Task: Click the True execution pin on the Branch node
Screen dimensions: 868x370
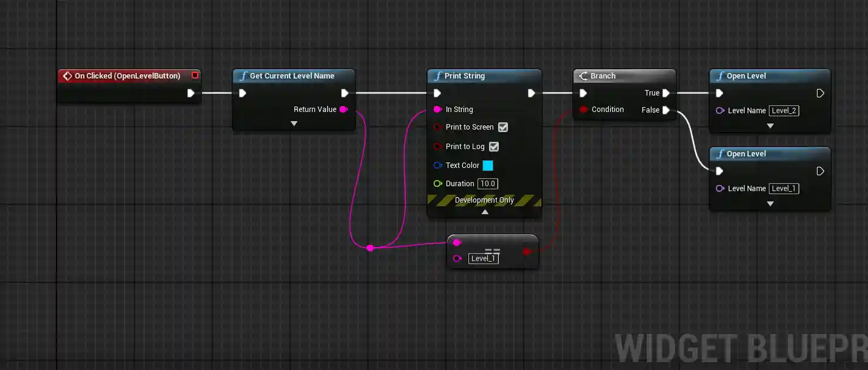Action: [666, 92]
